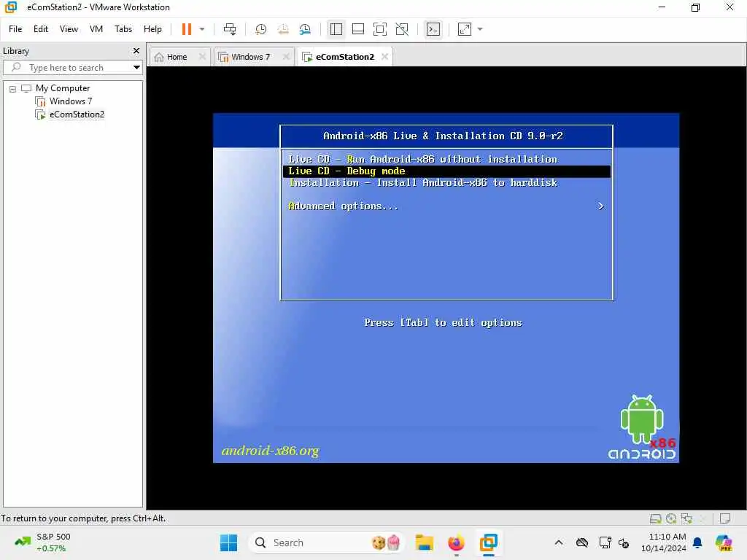
Task: Click the VMware Workstation title bar icon
Action: (10, 7)
